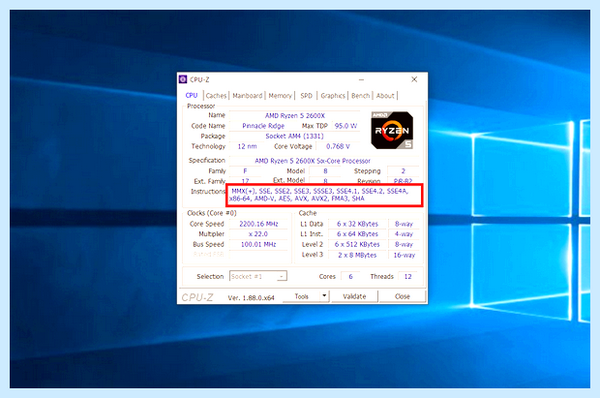Click the CPU-Z window title text
600x398 pixels.
199,80
